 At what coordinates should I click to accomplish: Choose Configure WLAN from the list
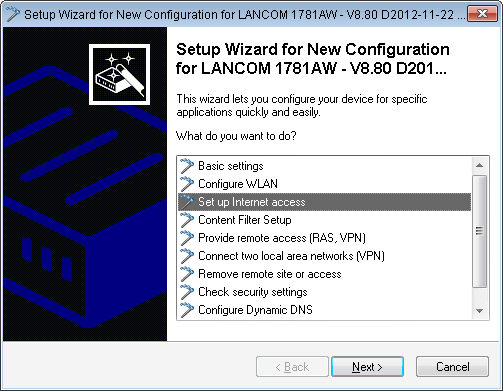[324, 184]
